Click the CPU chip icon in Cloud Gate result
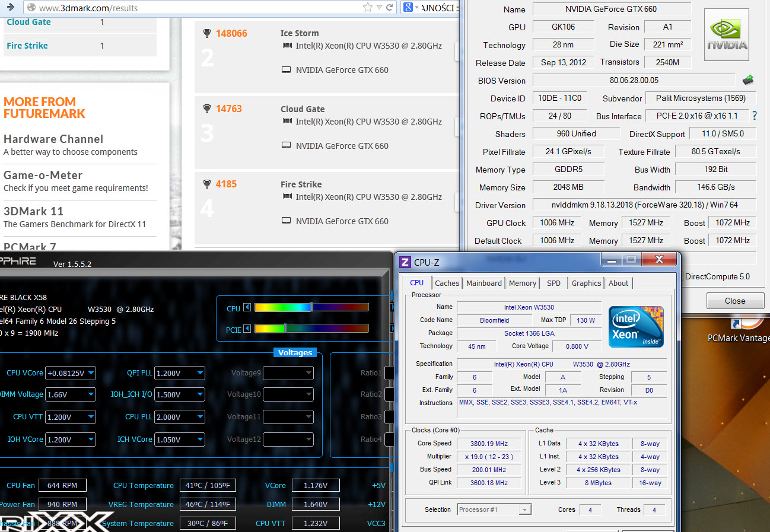 pos(287,122)
